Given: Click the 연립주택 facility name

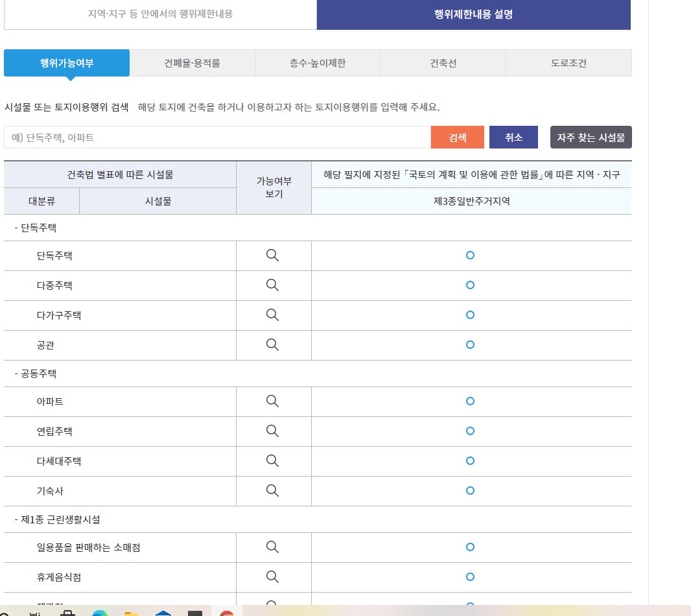Looking at the screenshot, I should pos(54,432).
